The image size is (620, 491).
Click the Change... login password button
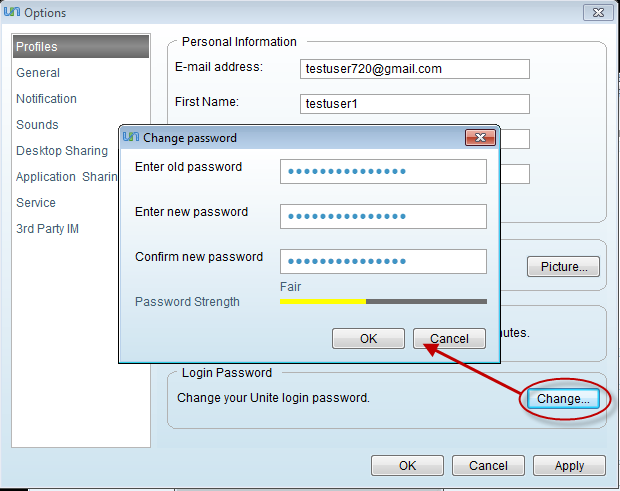(563, 399)
